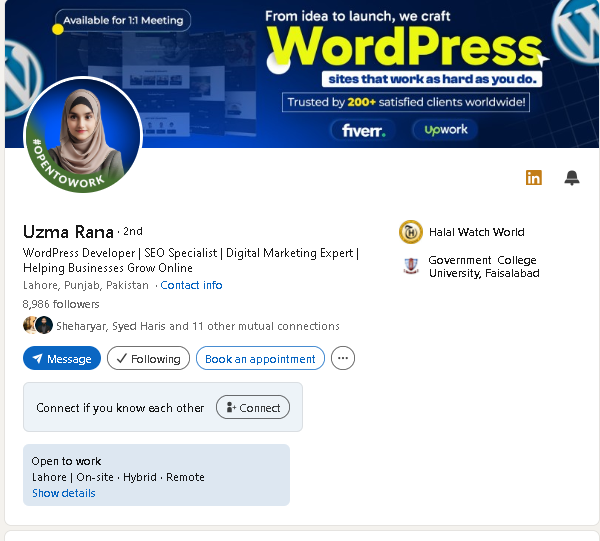Open the Contact info link

191,285
